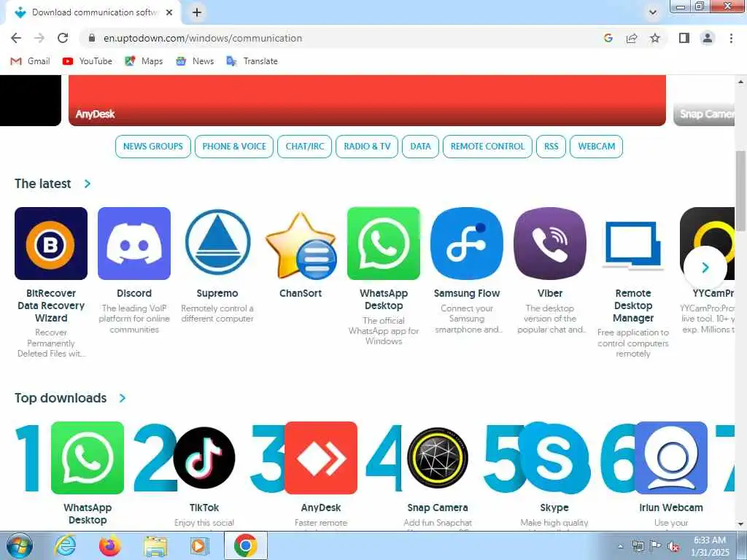Open WhatsApp Desktop icon in Top downloads
The height and width of the screenshot is (560, 747).
(88, 458)
